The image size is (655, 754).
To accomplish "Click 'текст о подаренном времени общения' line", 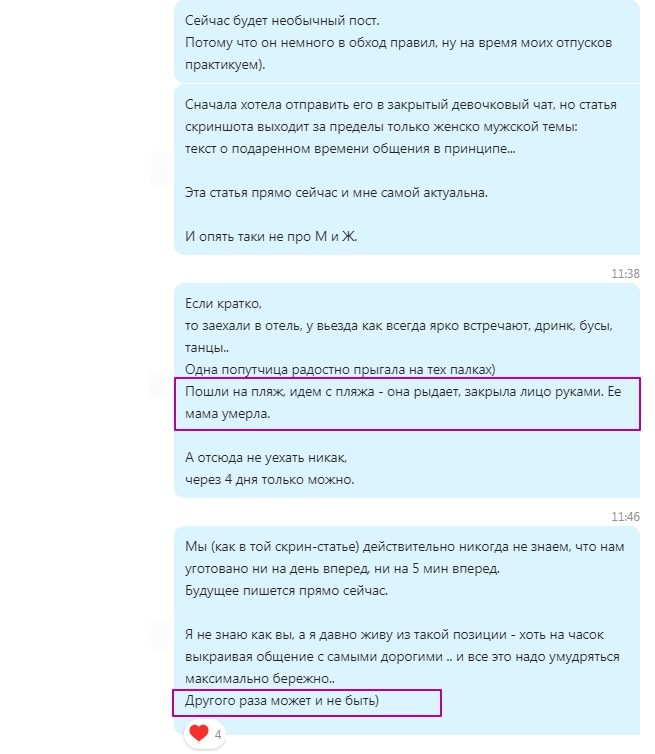I will click(350, 149).
